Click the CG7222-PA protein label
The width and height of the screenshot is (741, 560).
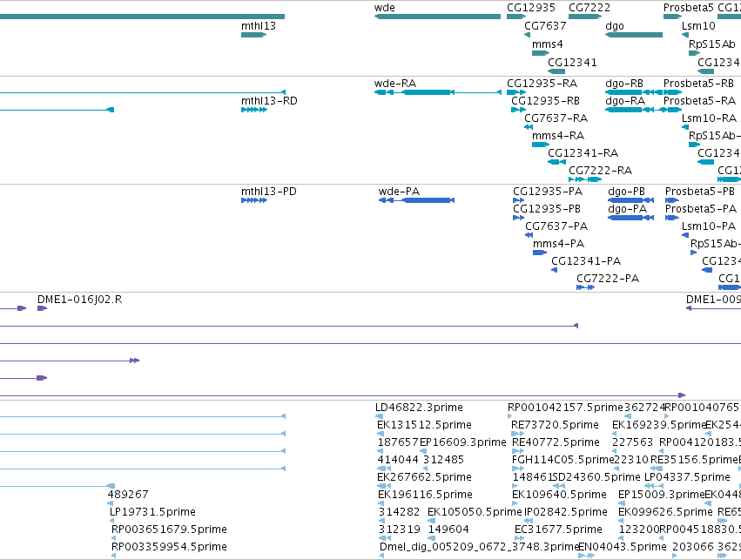[x=608, y=279]
